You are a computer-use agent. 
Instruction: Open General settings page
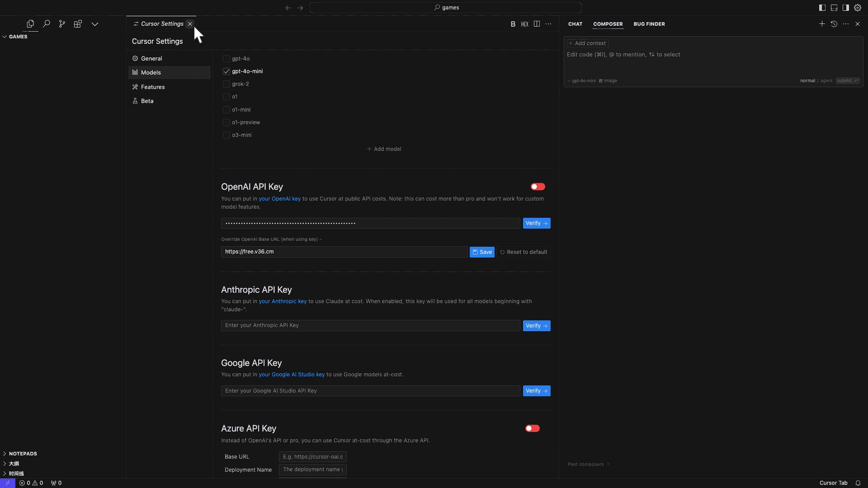pyautogui.click(x=170, y=59)
